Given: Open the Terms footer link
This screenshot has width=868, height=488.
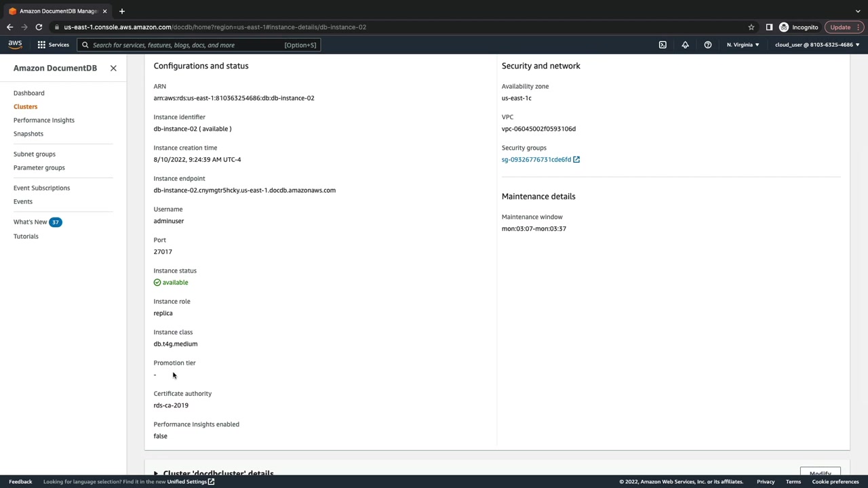Looking at the screenshot, I should (793, 482).
